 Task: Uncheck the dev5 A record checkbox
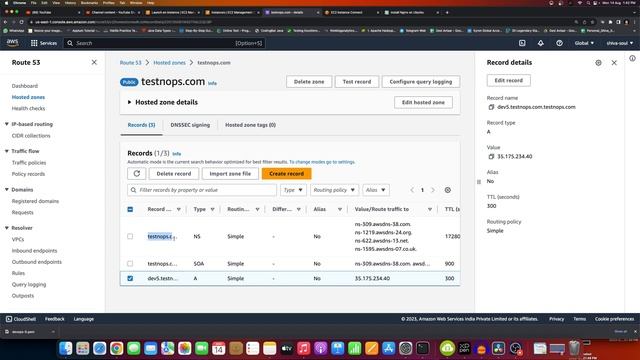pos(130,278)
